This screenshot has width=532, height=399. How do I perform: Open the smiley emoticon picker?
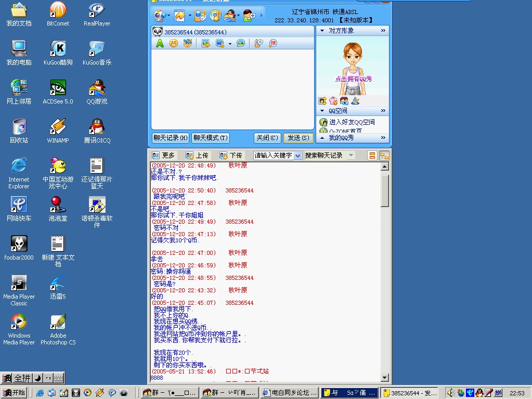174,44
